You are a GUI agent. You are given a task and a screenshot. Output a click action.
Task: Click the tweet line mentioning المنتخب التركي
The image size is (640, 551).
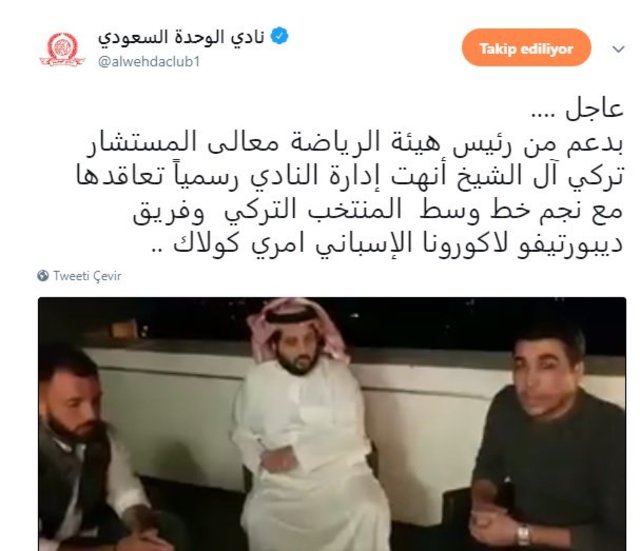(x=378, y=211)
